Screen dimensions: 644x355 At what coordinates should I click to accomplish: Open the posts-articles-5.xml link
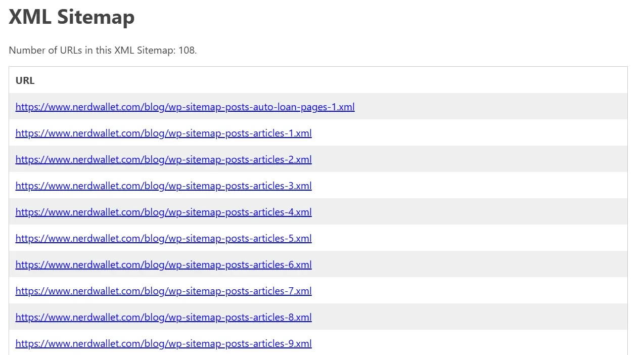tap(163, 238)
